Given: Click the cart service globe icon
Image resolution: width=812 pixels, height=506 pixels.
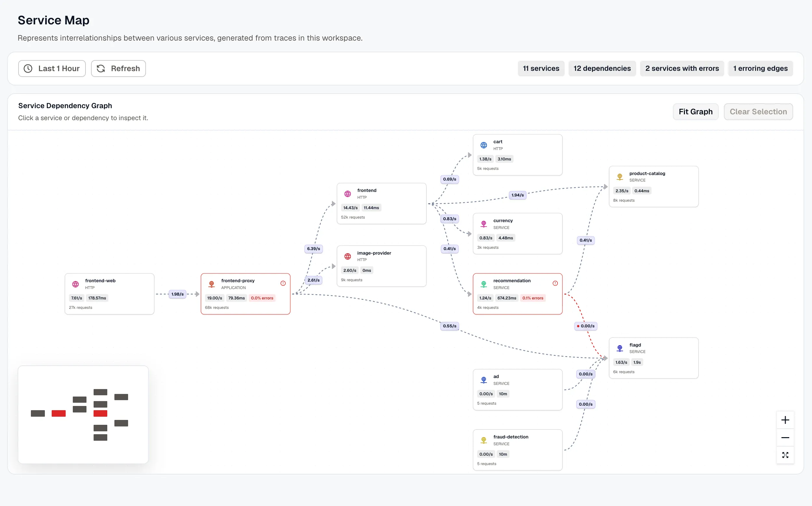Looking at the screenshot, I should pos(484,145).
